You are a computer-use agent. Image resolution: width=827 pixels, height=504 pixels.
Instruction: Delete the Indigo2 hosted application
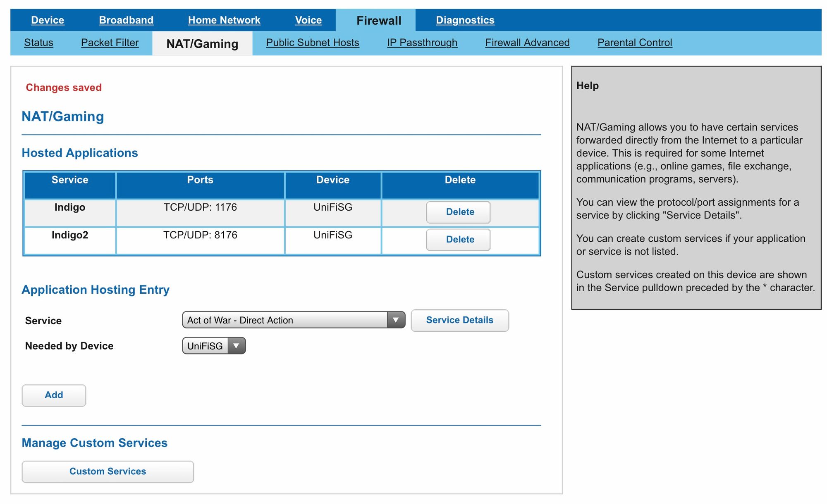(x=458, y=240)
